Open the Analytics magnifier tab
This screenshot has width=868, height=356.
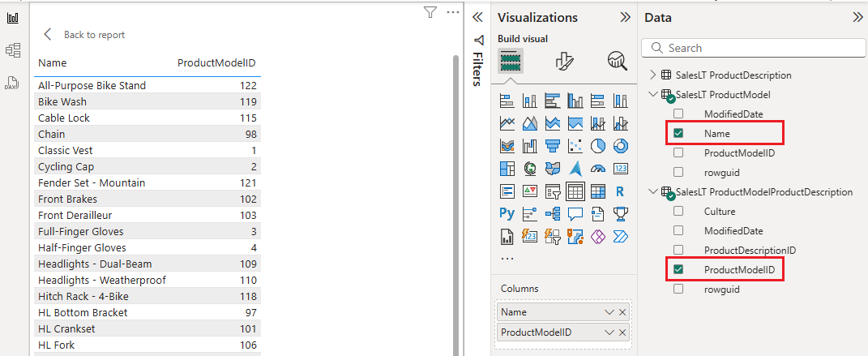click(x=617, y=62)
